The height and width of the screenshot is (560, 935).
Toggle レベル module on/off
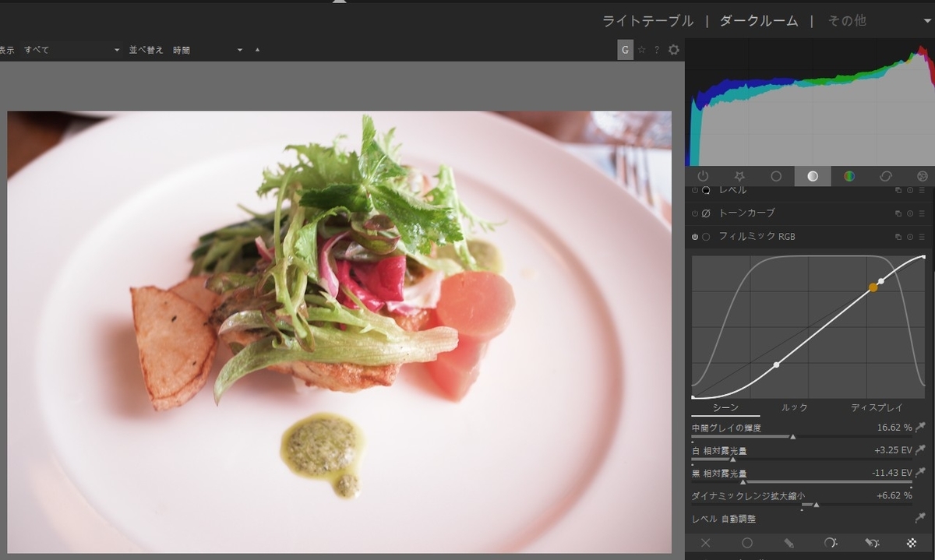(695, 190)
